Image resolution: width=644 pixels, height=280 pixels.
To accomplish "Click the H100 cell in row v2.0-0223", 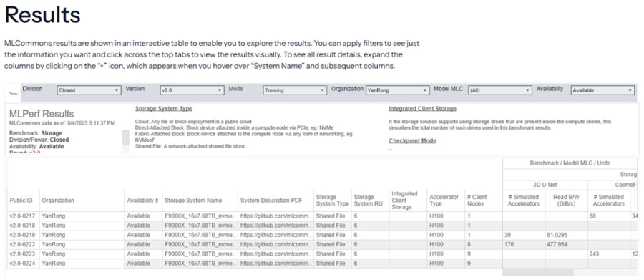I will 436,254.
